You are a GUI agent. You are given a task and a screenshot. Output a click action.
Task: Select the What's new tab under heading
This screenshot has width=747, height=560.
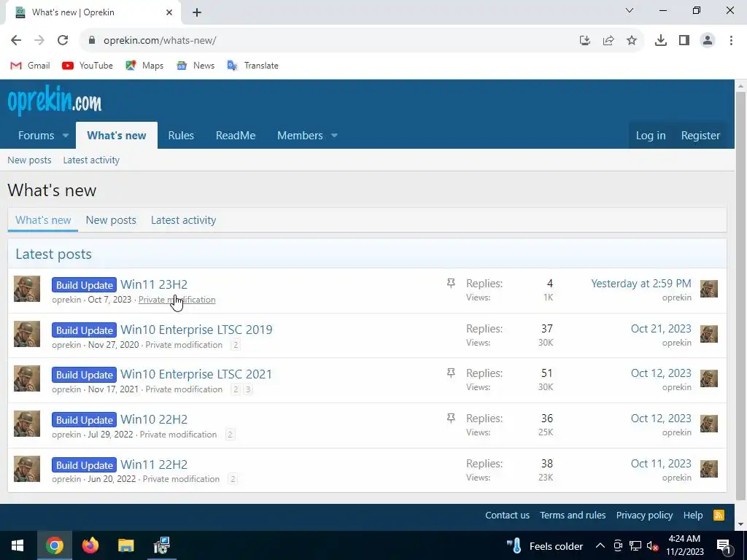(x=43, y=220)
